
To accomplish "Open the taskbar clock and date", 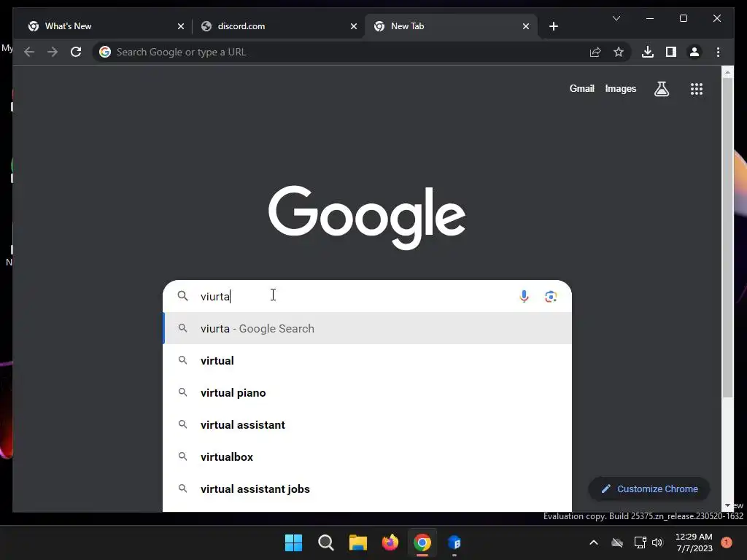I will point(694,542).
